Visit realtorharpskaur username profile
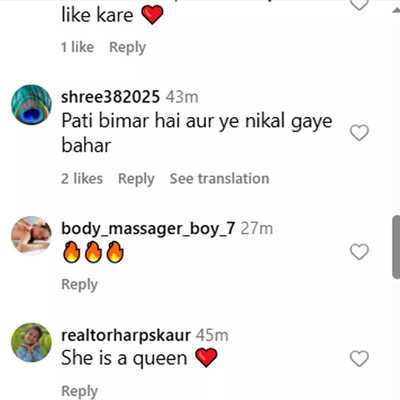The height and width of the screenshot is (400, 400). click(x=126, y=335)
